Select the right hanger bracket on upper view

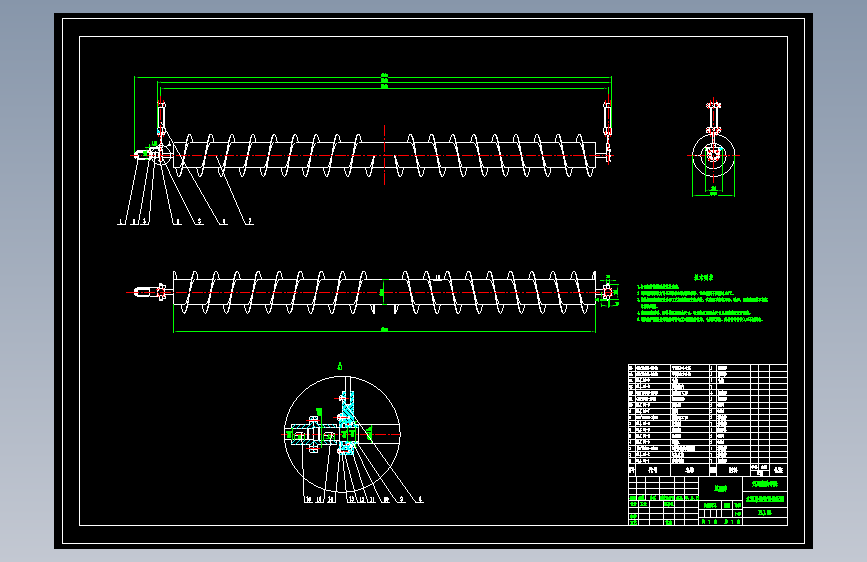tap(607, 118)
